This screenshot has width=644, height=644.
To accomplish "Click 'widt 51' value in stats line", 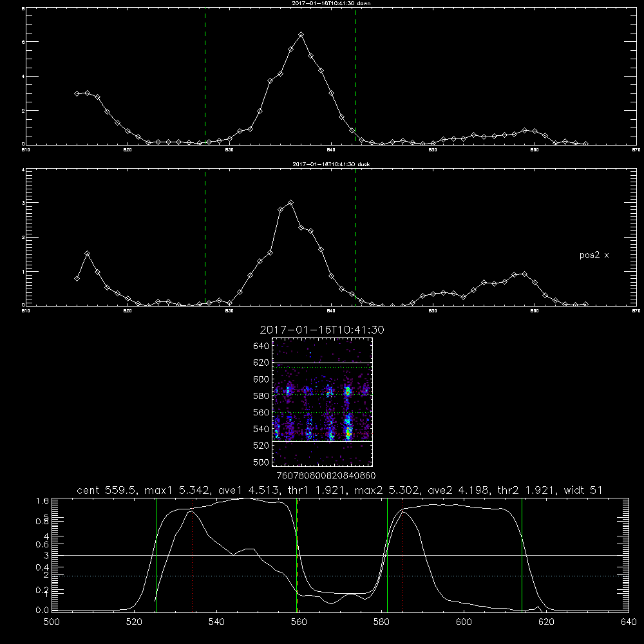I will point(583,490).
